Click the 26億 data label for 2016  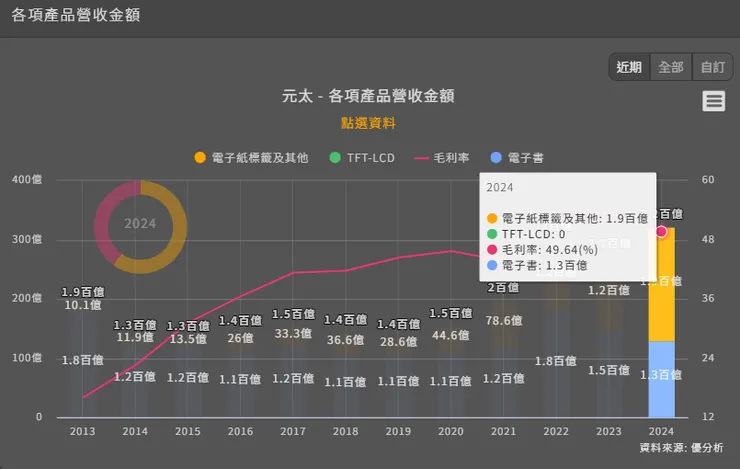click(240, 338)
